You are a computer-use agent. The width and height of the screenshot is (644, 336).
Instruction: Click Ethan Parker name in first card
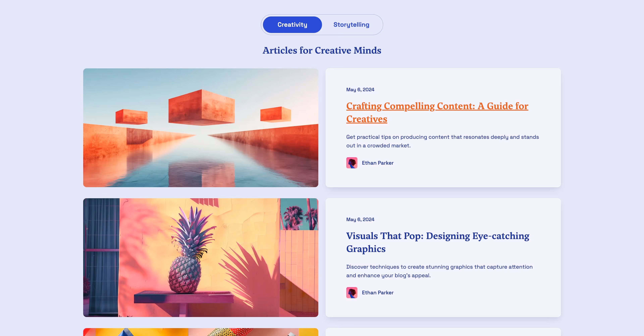coord(378,163)
